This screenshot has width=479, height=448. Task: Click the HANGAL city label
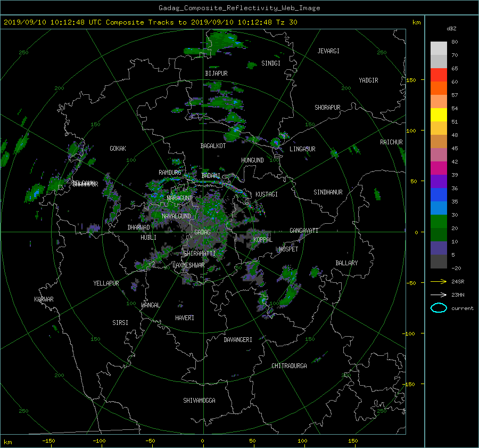coord(150,305)
